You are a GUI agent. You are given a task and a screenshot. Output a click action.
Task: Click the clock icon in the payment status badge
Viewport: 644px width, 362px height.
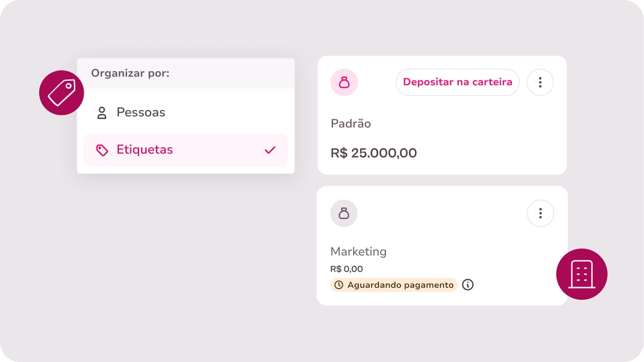pos(339,285)
